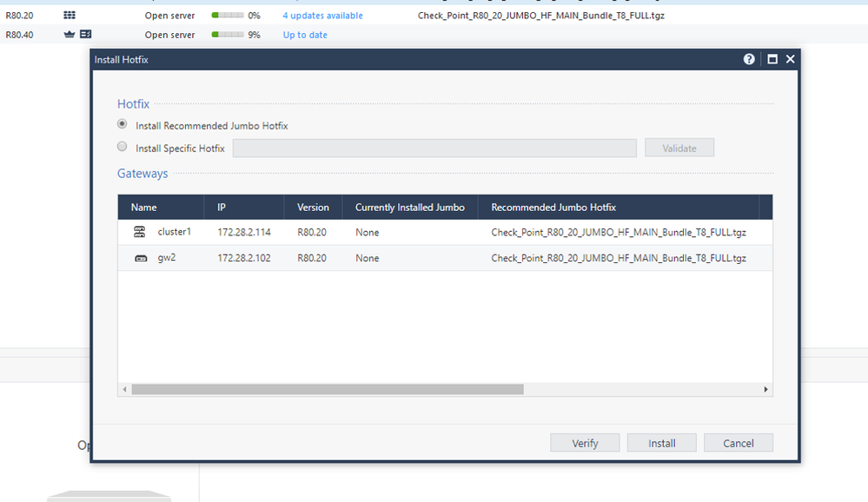868x502 pixels.
Task: Click the R80.40 row server icon
Action: coord(85,35)
